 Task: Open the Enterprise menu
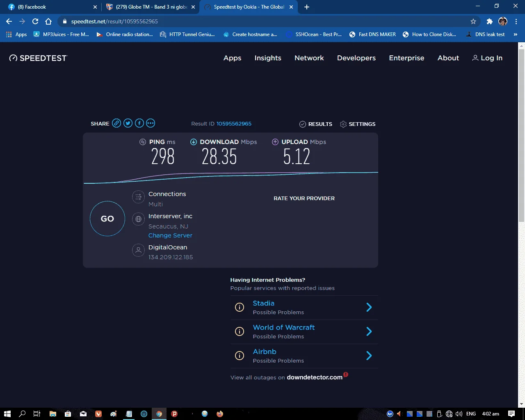click(406, 58)
